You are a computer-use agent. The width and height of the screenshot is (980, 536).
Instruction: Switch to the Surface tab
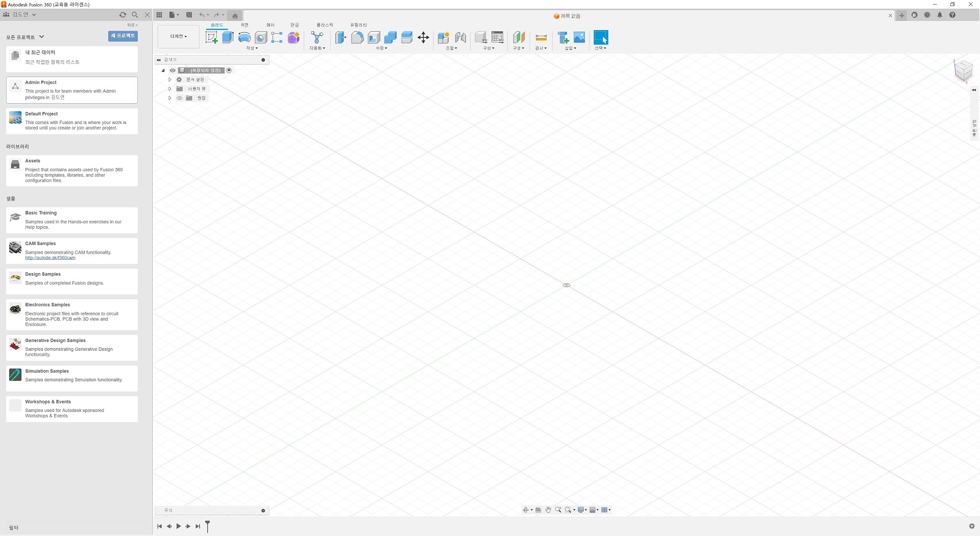tap(244, 25)
